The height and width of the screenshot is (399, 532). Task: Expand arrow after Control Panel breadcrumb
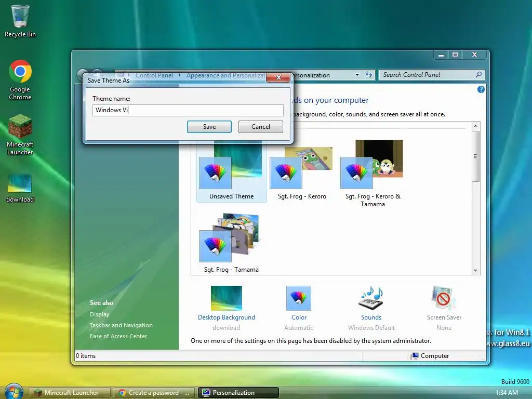tap(180, 75)
